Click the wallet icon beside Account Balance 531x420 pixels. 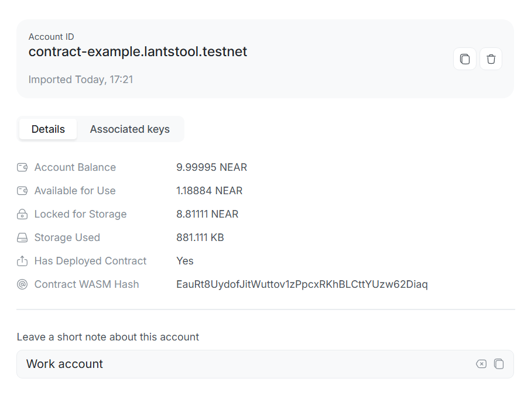click(22, 167)
